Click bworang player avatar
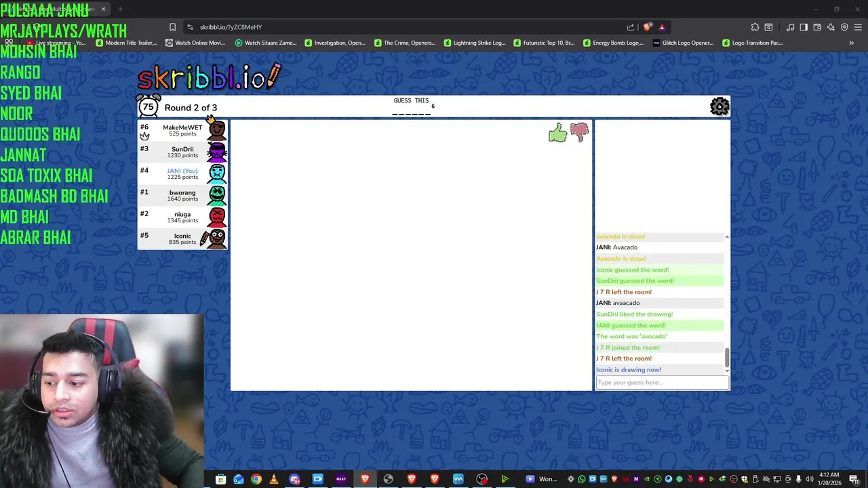Screen dimensions: 868x488 click(x=217, y=195)
